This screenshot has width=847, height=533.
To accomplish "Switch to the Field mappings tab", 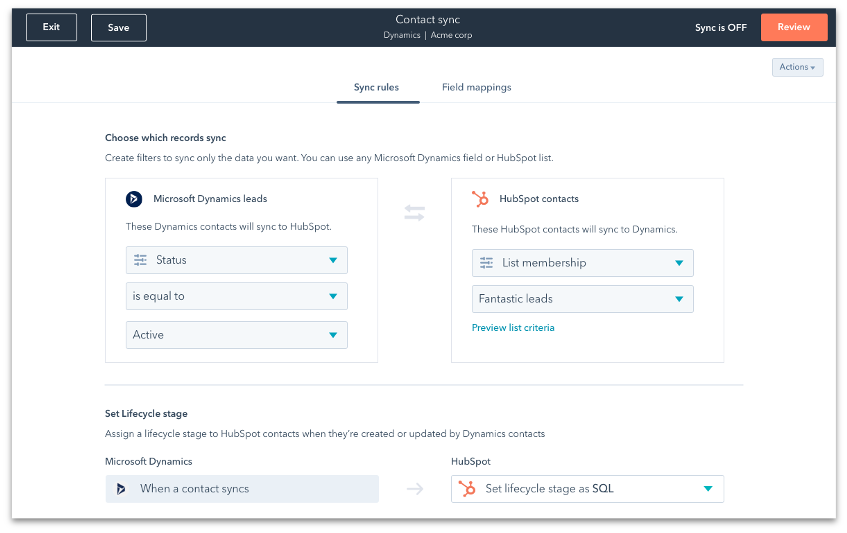I will click(476, 87).
